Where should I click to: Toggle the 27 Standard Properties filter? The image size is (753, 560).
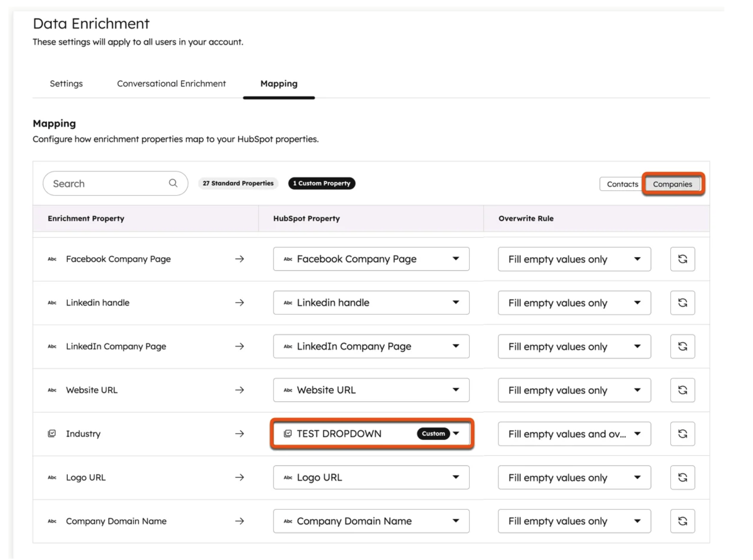(x=238, y=183)
